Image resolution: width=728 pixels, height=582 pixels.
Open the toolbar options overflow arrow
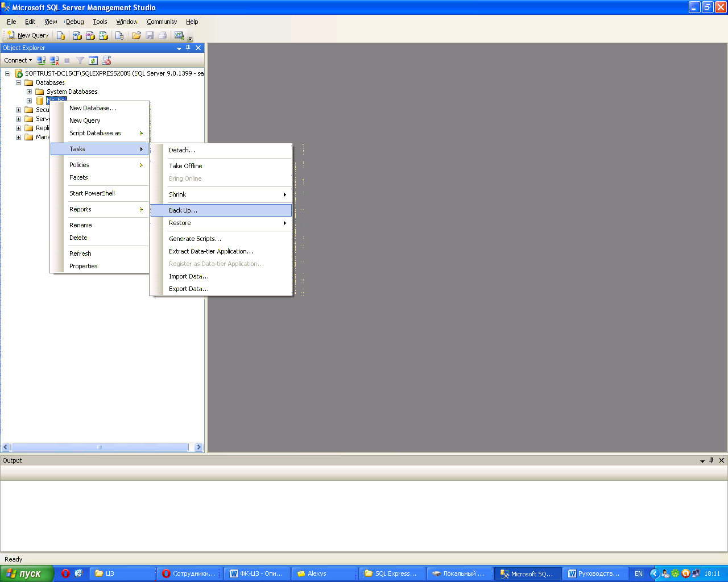tap(191, 38)
